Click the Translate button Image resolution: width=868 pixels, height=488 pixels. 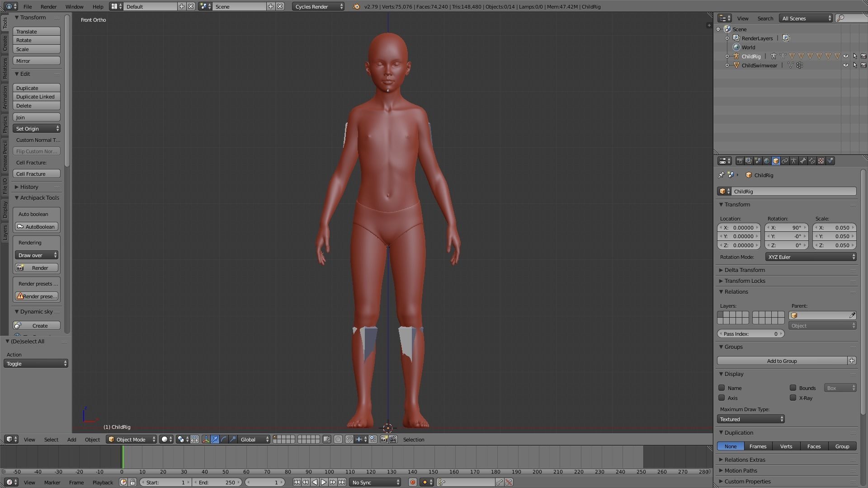point(37,31)
